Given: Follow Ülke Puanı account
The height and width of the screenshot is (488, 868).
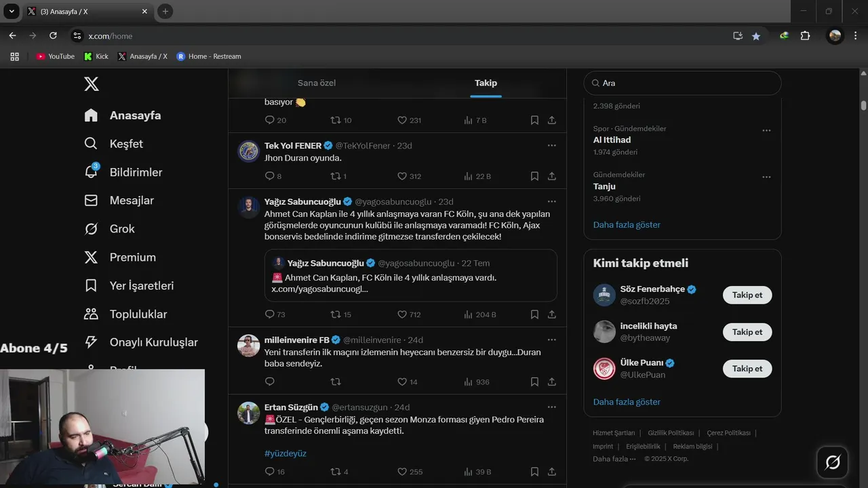Looking at the screenshot, I should pos(747,369).
